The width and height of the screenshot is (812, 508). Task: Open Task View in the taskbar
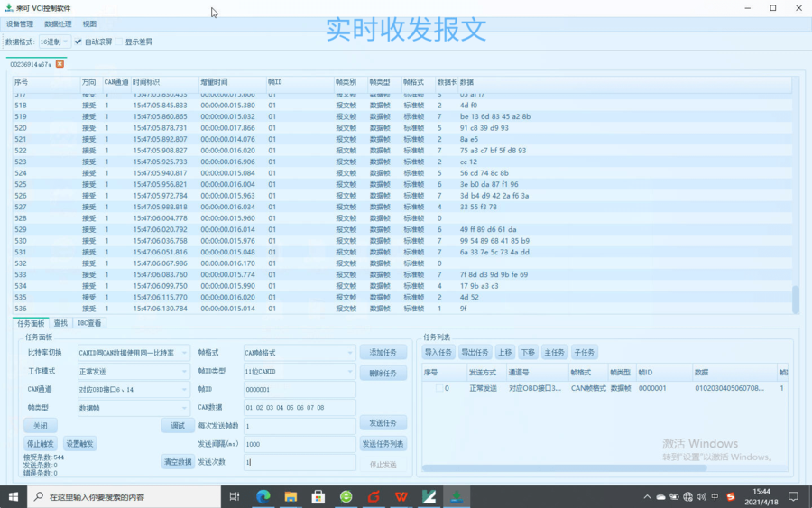(235, 496)
